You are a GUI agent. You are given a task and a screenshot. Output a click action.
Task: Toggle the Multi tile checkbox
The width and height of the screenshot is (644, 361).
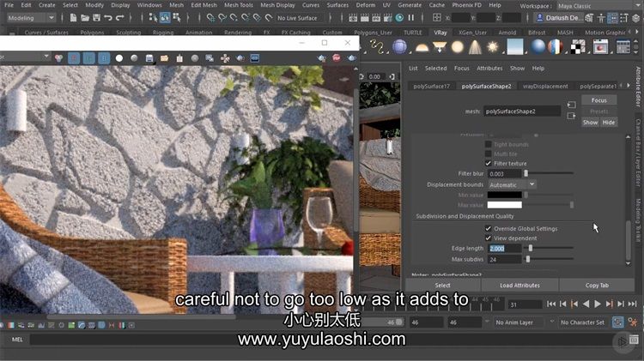[x=488, y=153]
